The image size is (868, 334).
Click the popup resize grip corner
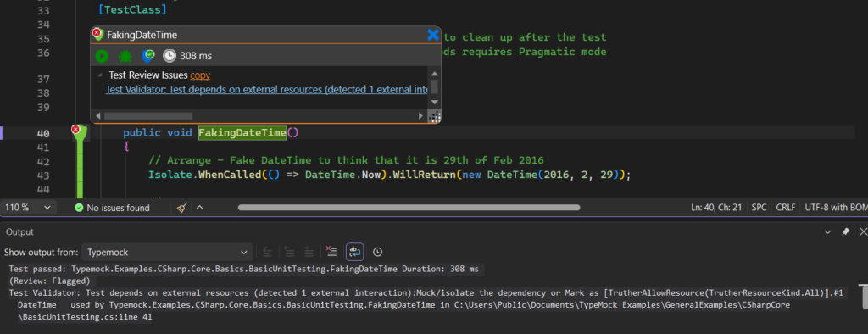(x=435, y=116)
